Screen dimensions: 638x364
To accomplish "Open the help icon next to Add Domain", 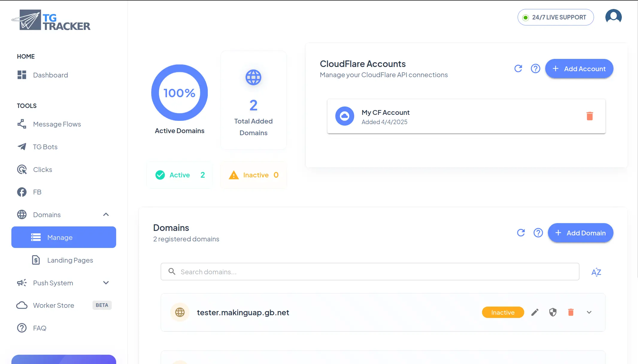I will tap(538, 233).
